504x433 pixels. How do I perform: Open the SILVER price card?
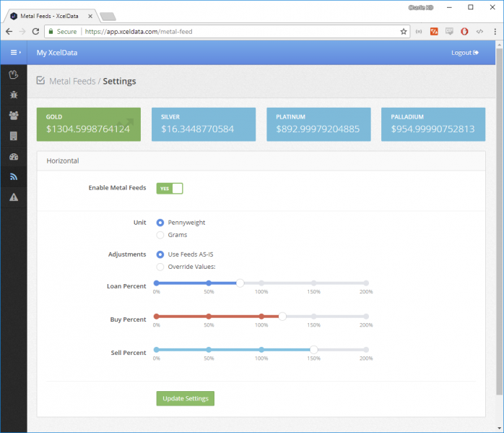[x=204, y=124]
